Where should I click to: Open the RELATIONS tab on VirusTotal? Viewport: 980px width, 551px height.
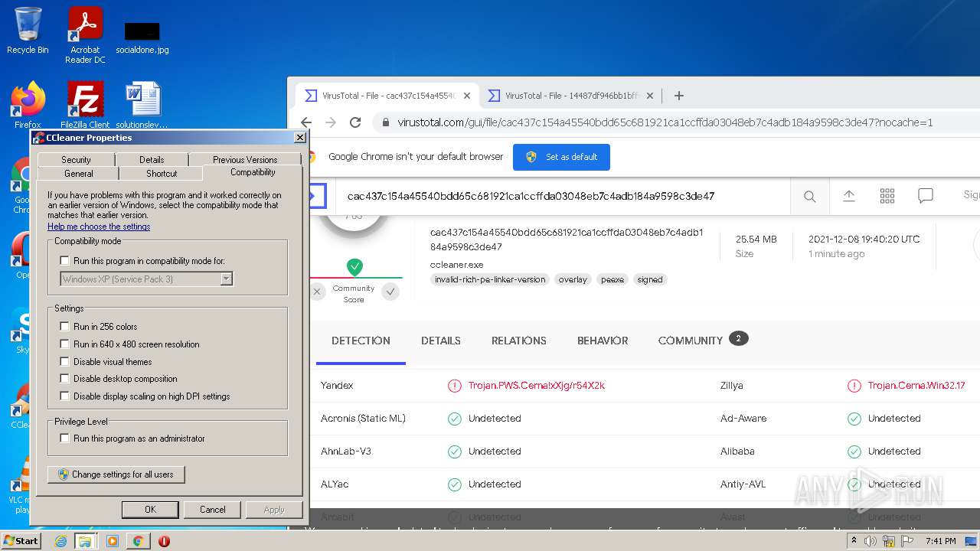click(519, 341)
